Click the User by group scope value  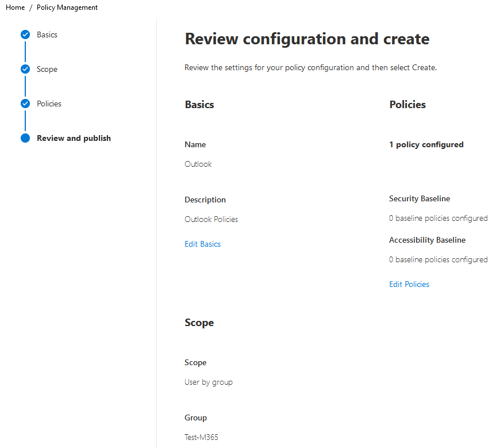209,382
